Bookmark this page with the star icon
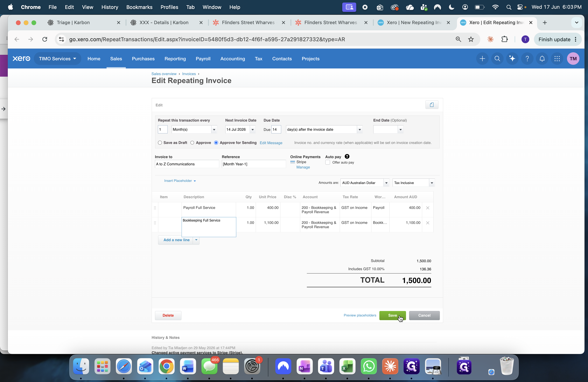The height and width of the screenshot is (382, 588). [471, 39]
